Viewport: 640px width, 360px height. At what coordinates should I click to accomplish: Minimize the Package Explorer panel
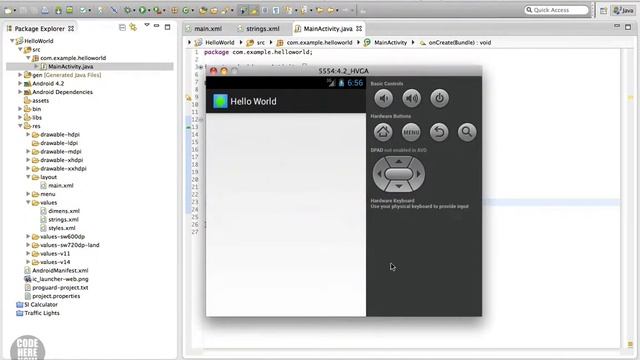[156, 26]
